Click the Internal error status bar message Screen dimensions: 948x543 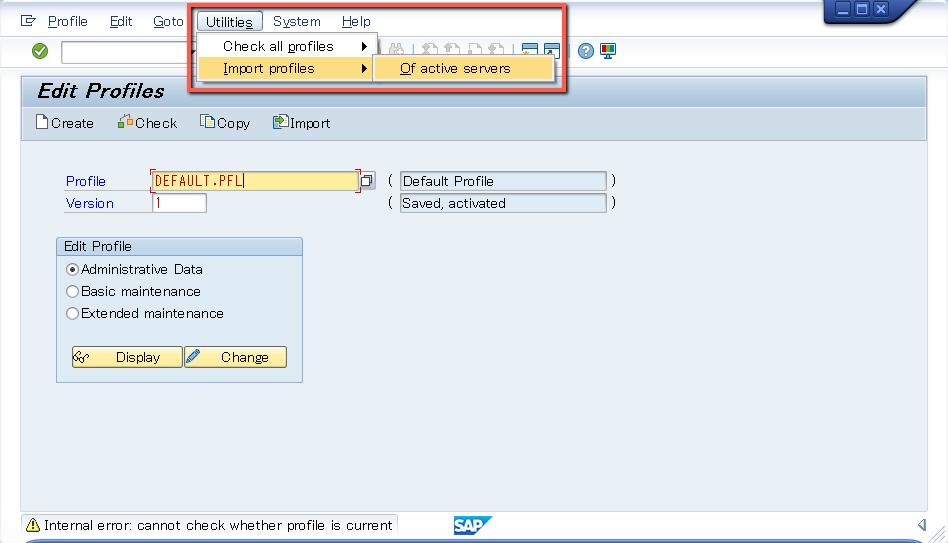218,525
